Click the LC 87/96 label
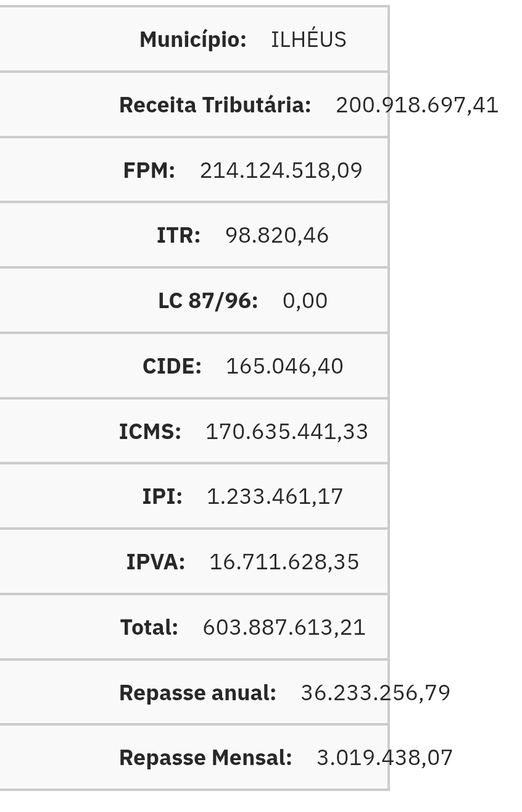The height and width of the screenshot is (812, 522). pyautogui.click(x=208, y=301)
